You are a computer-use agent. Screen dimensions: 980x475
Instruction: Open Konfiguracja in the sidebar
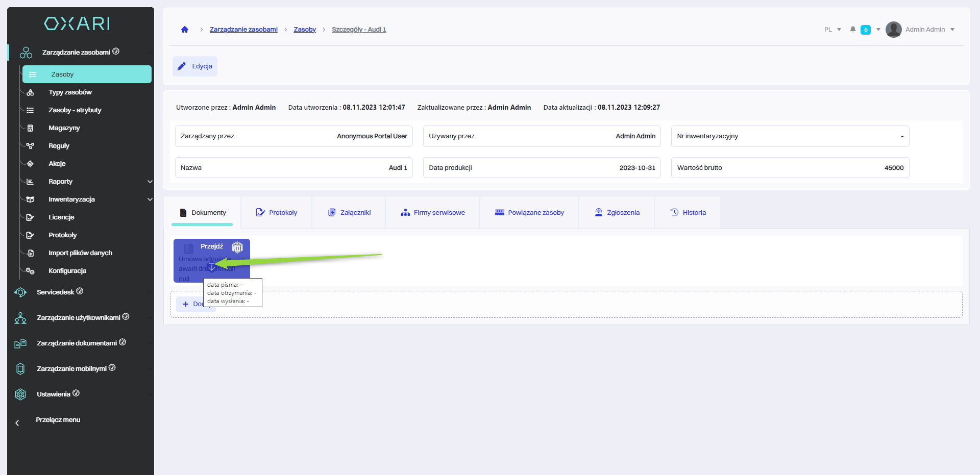[67, 271]
